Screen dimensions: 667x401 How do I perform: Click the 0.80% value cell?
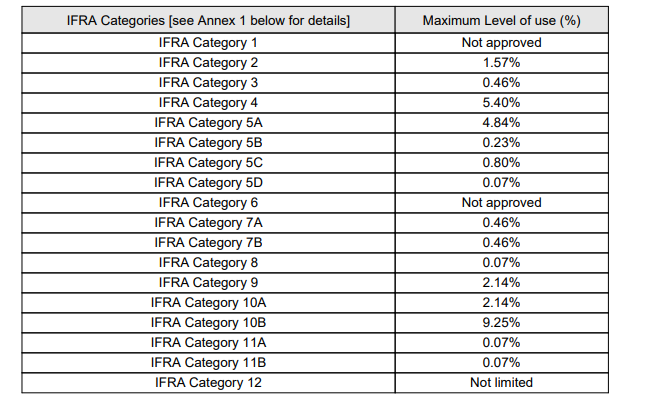[501, 163]
